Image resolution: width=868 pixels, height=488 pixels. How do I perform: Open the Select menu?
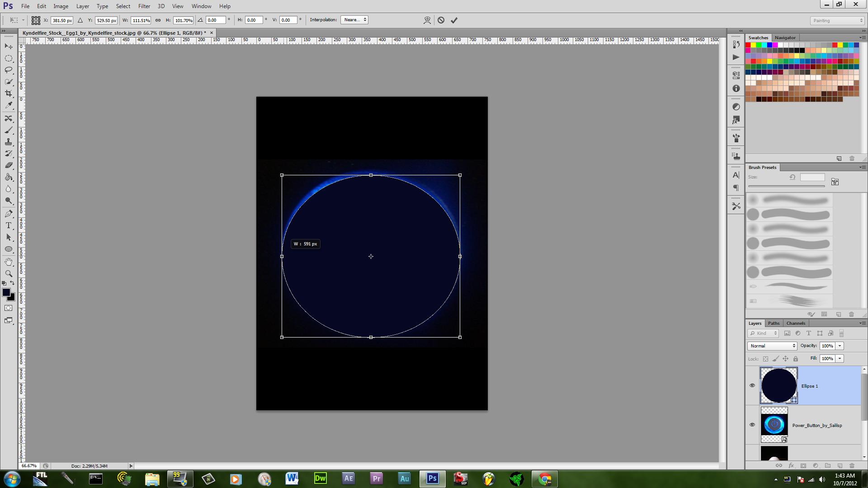point(123,6)
